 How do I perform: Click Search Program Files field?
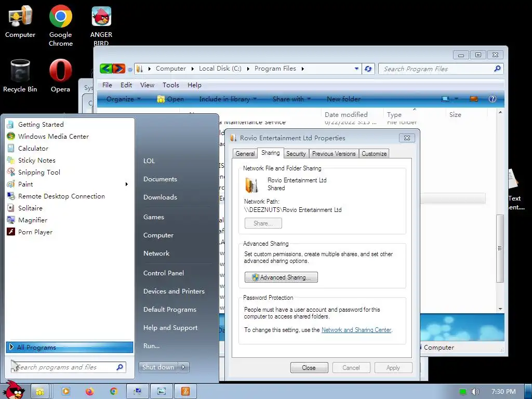(441, 69)
